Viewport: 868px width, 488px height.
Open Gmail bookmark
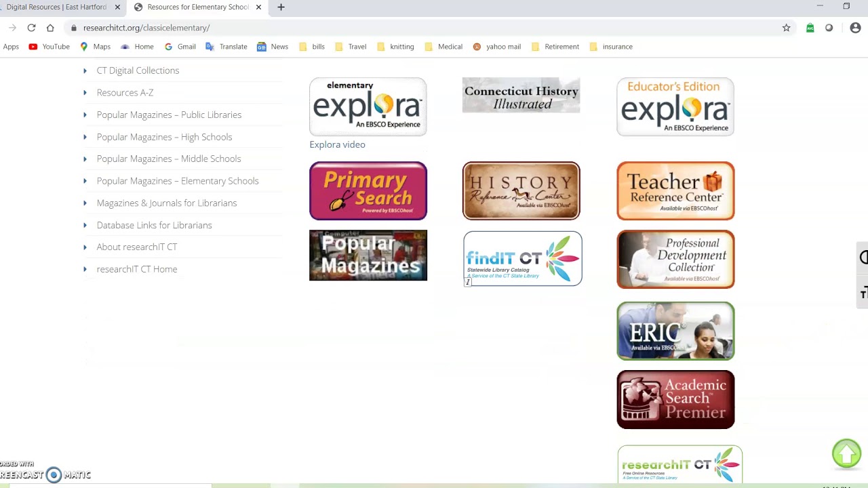click(x=180, y=47)
